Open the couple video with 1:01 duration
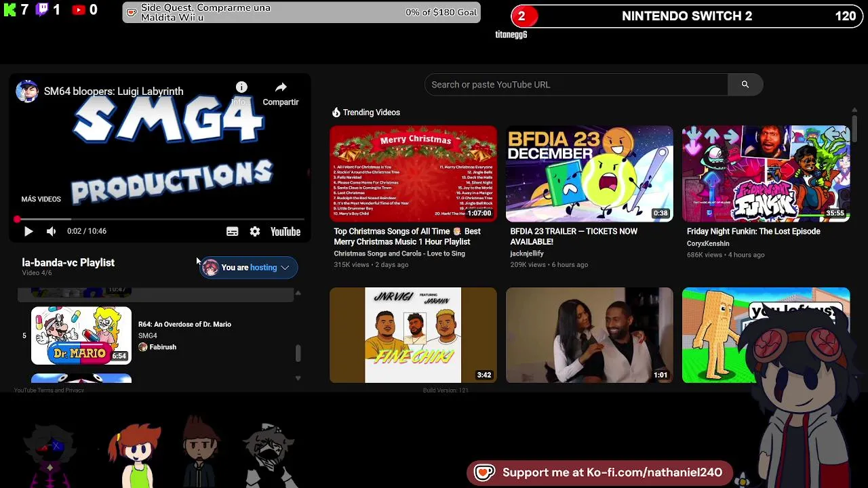This screenshot has width=868, height=488. [589, 335]
